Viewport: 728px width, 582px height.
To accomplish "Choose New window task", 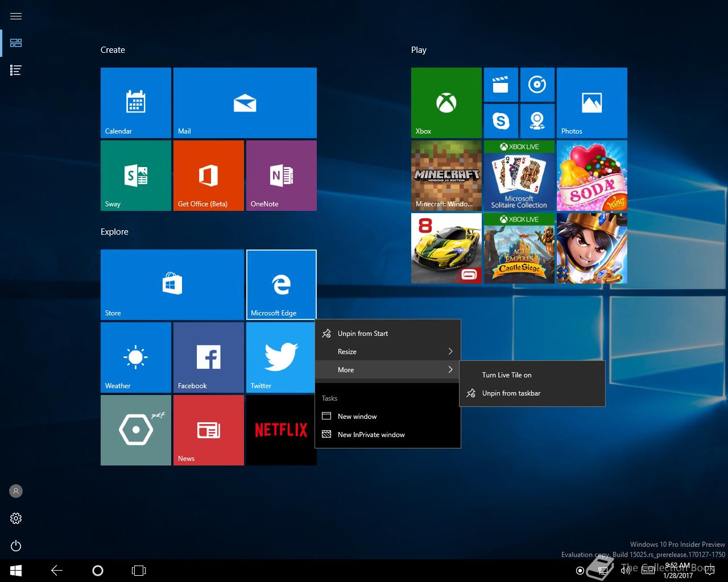I will click(388, 417).
